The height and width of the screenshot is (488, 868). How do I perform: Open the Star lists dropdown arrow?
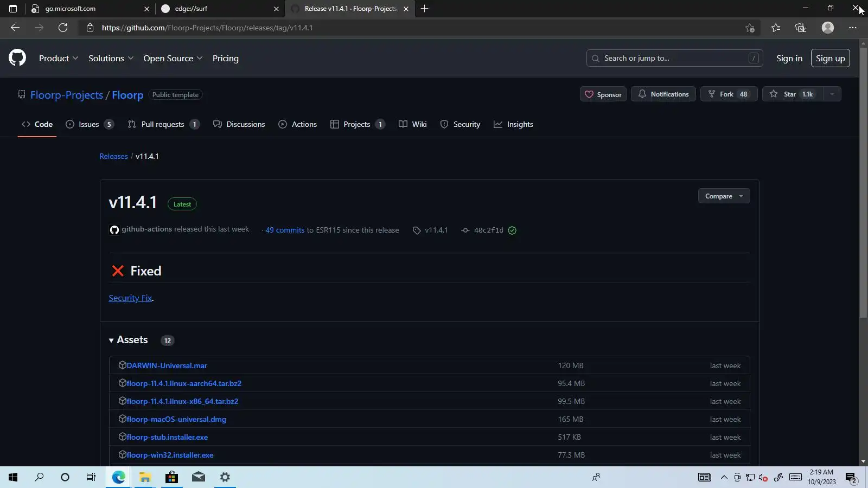pos(832,94)
